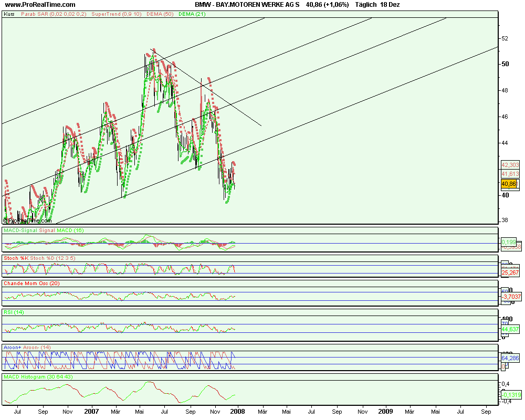
Task: Select the Aroon+ label
Action: point(13,348)
